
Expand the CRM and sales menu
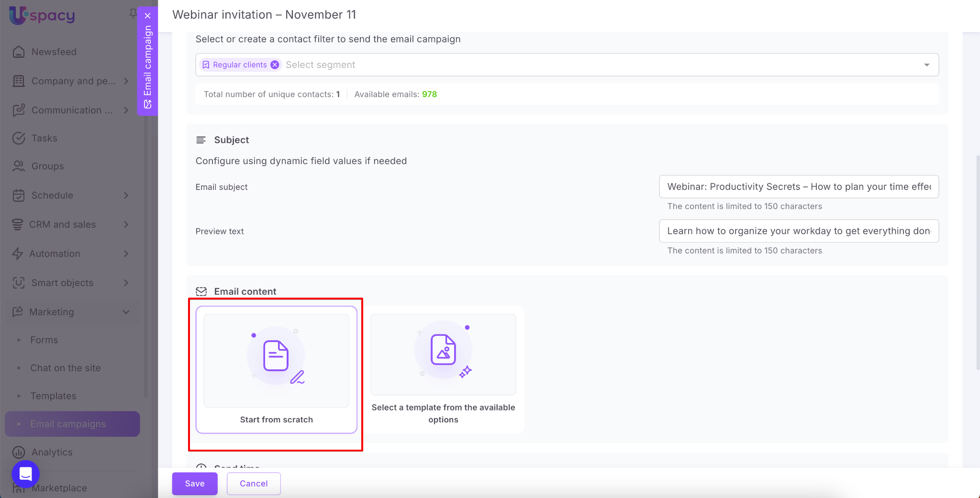126,224
